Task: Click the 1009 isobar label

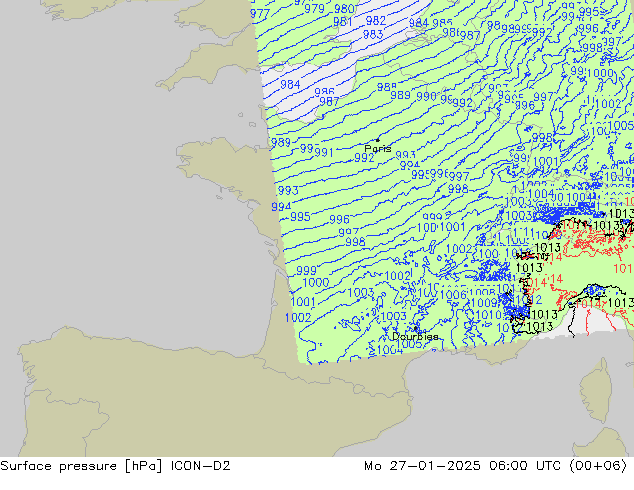Action: coord(484,302)
